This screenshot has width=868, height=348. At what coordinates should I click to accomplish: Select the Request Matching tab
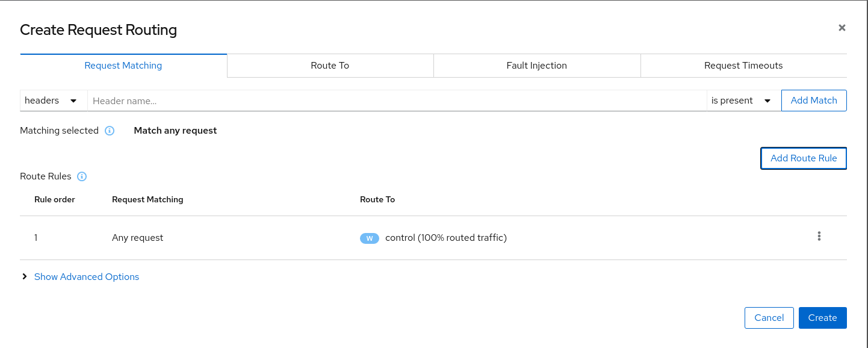click(123, 65)
